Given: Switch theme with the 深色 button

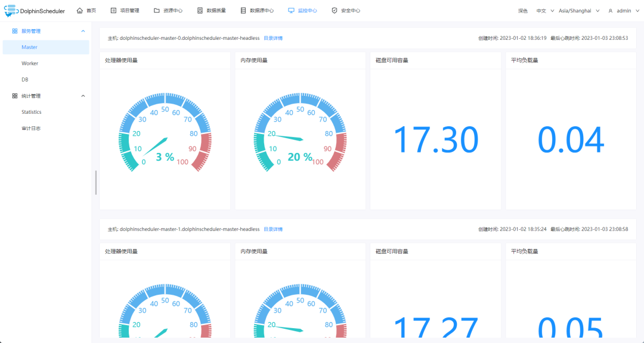Looking at the screenshot, I should pyautogui.click(x=523, y=11).
